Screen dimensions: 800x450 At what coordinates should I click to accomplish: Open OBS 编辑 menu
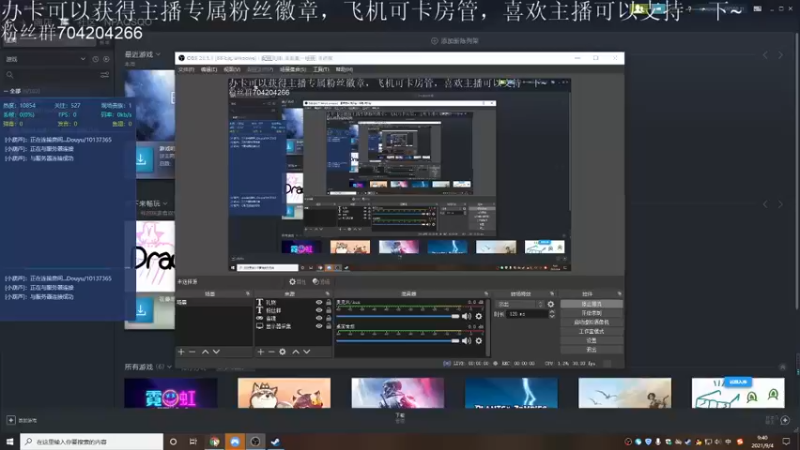209,69
